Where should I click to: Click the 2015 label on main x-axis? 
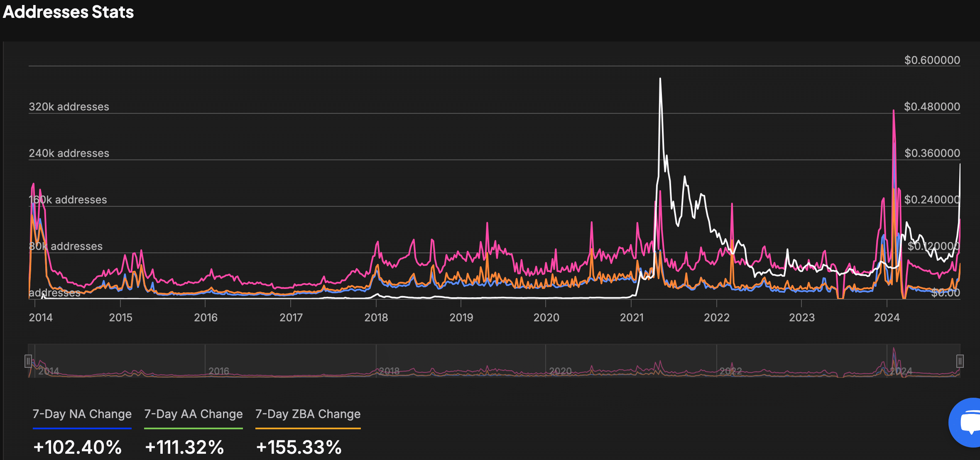tap(120, 318)
